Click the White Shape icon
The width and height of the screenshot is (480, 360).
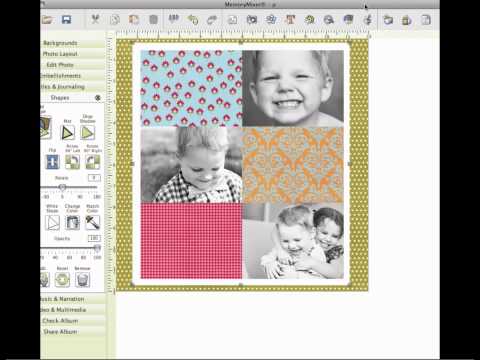pos(52,222)
